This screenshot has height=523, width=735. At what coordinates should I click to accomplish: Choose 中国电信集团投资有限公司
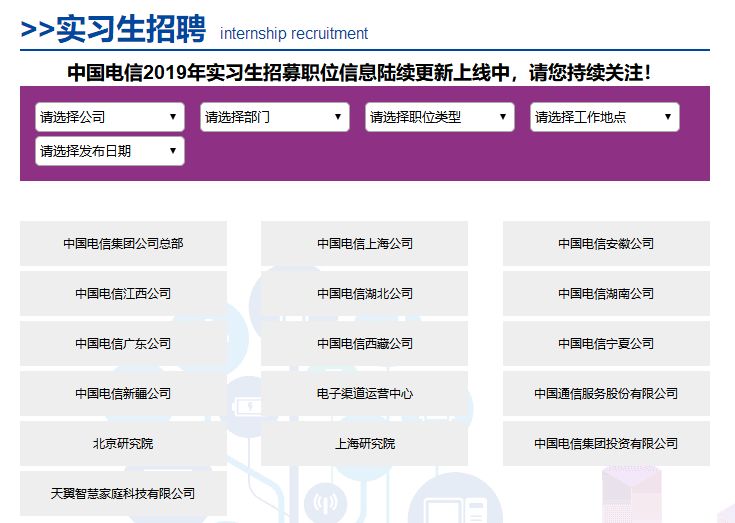(606, 444)
